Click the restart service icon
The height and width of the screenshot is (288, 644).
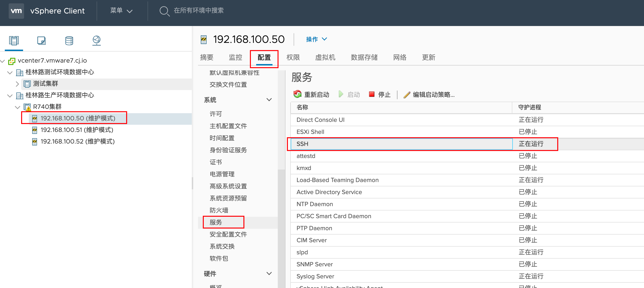point(297,94)
